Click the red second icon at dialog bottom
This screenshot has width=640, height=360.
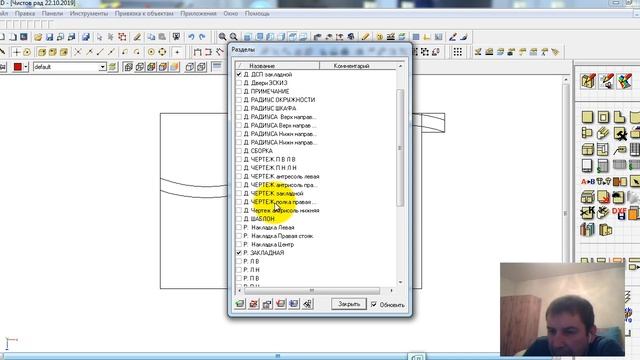253,304
